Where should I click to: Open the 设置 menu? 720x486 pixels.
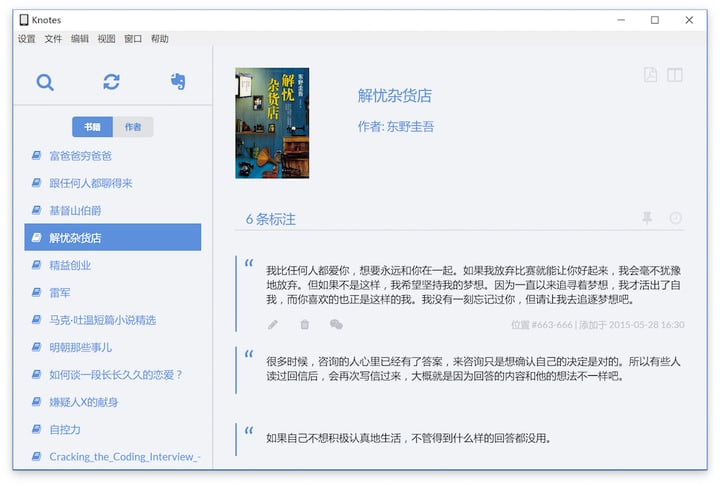26,39
